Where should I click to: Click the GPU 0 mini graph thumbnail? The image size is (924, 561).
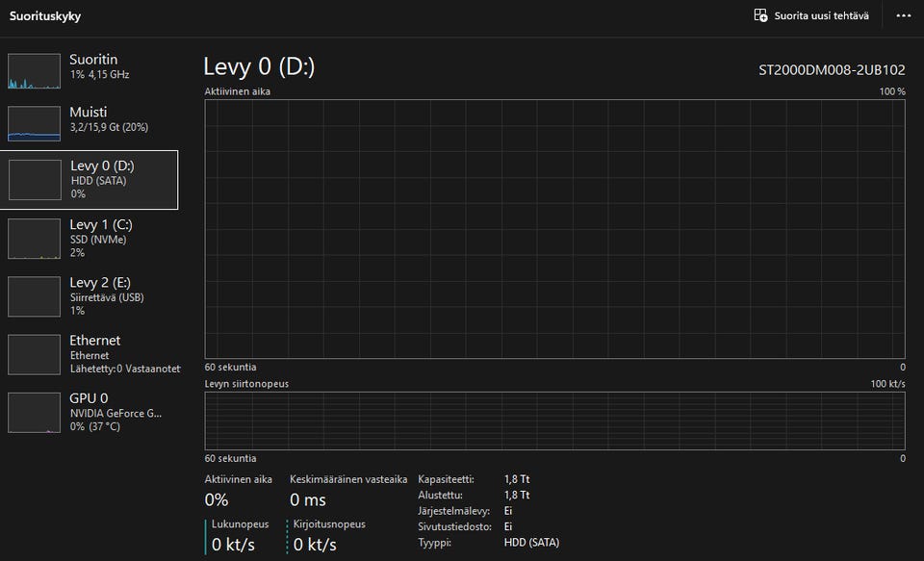click(x=35, y=413)
